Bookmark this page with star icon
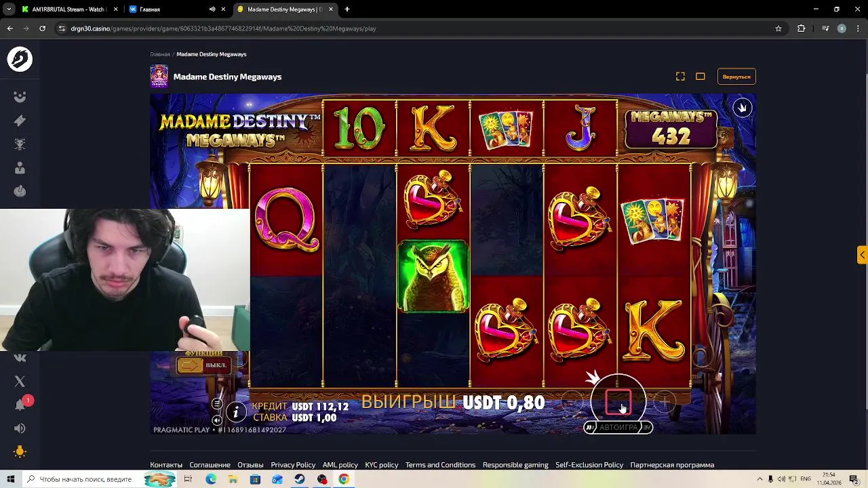The image size is (868, 488). coord(778,28)
